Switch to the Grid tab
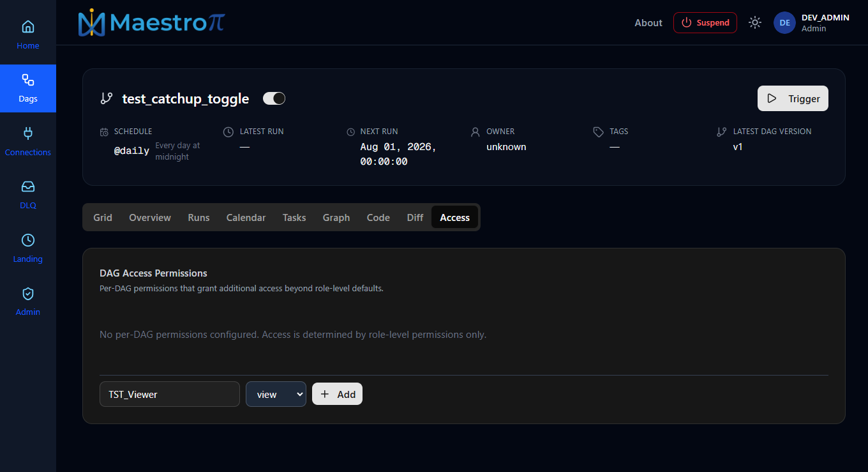The height and width of the screenshot is (472, 868). 103,218
